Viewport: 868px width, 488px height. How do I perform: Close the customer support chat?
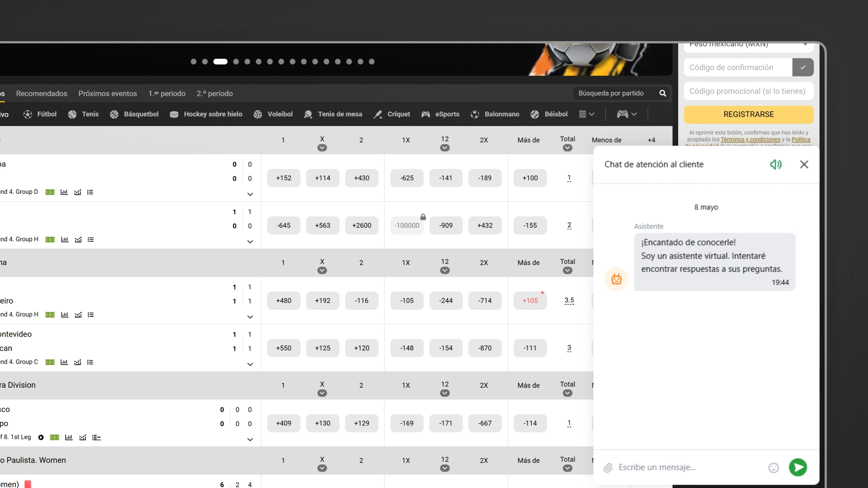[804, 164]
